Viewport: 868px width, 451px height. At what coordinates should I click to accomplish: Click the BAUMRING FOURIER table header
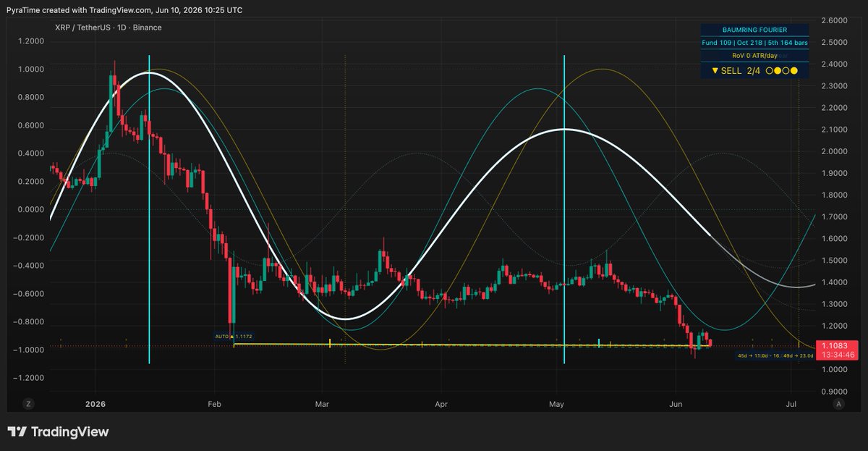coord(754,30)
